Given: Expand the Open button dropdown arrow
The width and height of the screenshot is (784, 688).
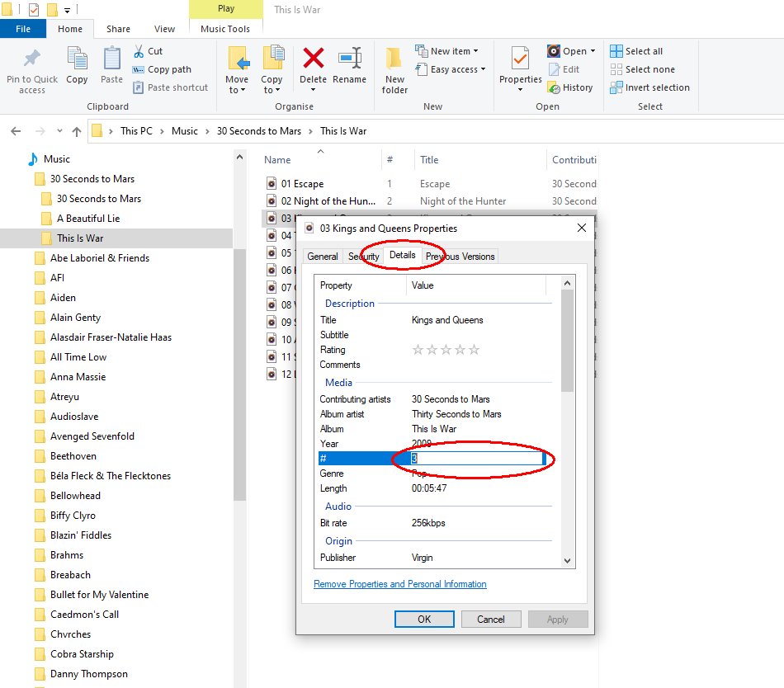Looking at the screenshot, I should tap(593, 51).
